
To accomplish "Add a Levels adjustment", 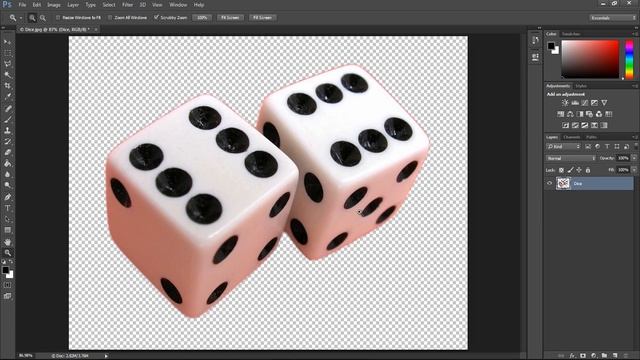I will click(x=575, y=103).
